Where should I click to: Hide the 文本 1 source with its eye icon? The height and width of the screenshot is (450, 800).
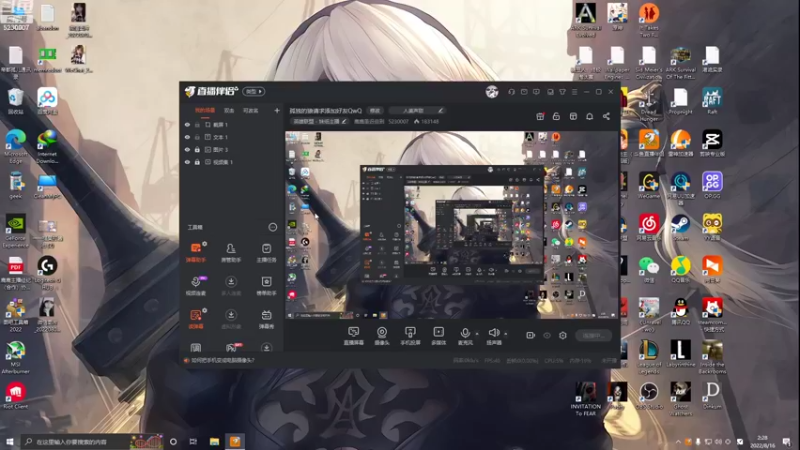tap(187, 137)
